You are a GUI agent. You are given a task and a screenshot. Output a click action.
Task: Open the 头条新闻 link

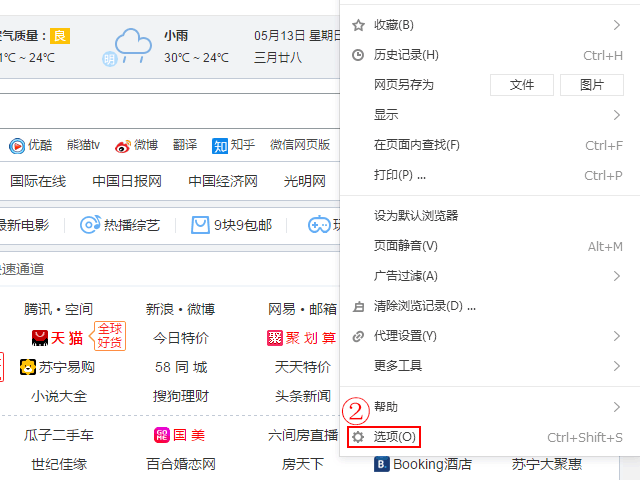coord(303,396)
